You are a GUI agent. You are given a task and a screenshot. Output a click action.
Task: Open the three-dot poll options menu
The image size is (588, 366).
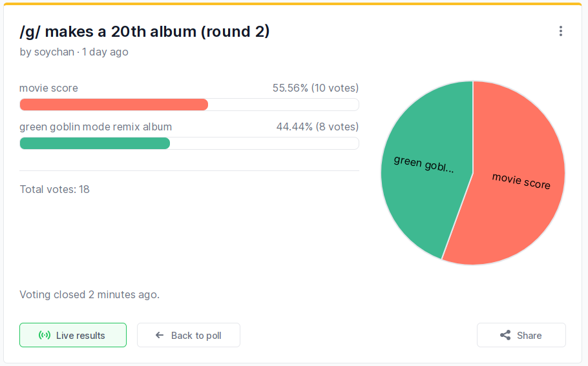(561, 31)
